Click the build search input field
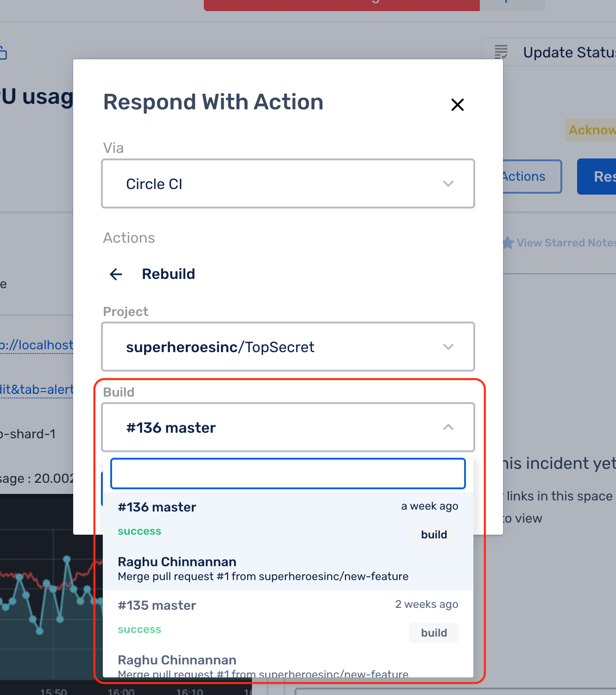This screenshot has height=695, width=616. (288, 473)
